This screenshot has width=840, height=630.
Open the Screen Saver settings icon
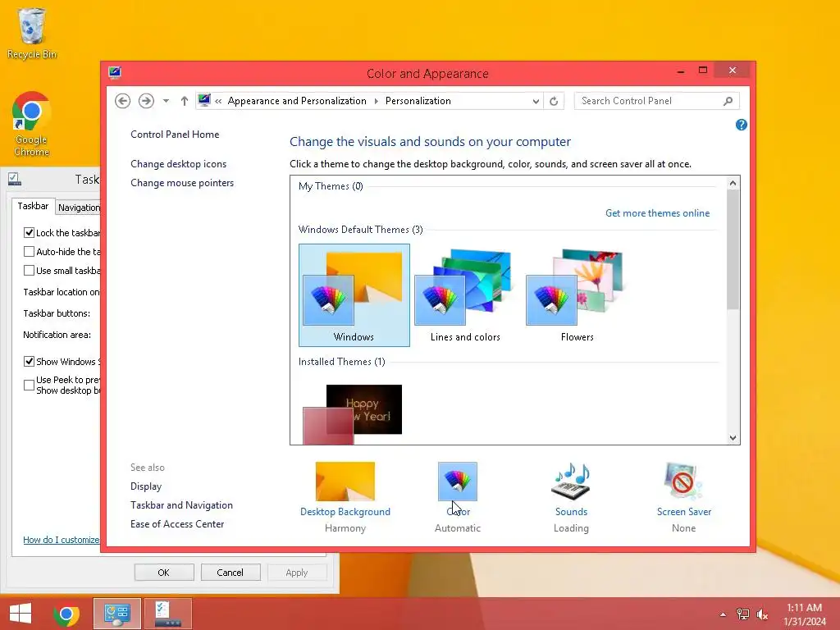pos(683,481)
